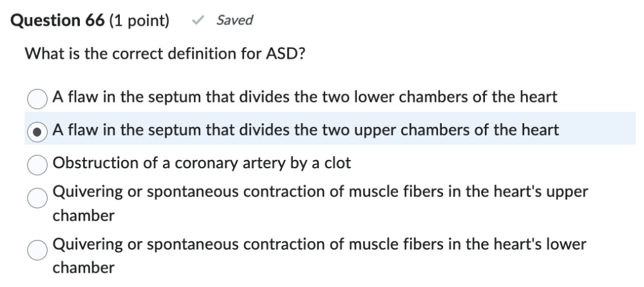Click the '(1 point)' label
Image resolution: width=644 pixels, height=287 pixels.
tap(140, 21)
